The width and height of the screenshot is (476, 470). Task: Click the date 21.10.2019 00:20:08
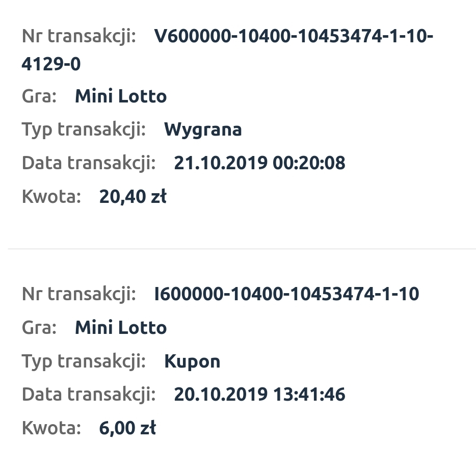click(x=259, y=163)
